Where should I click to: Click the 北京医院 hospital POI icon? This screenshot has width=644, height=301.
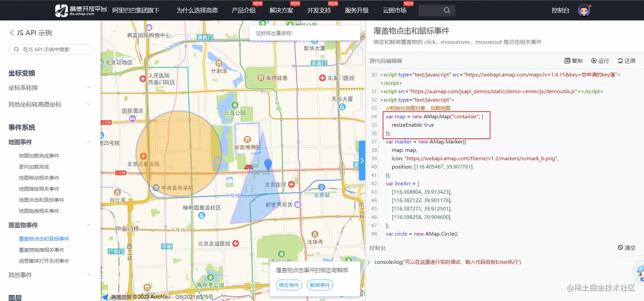point(291,184)
